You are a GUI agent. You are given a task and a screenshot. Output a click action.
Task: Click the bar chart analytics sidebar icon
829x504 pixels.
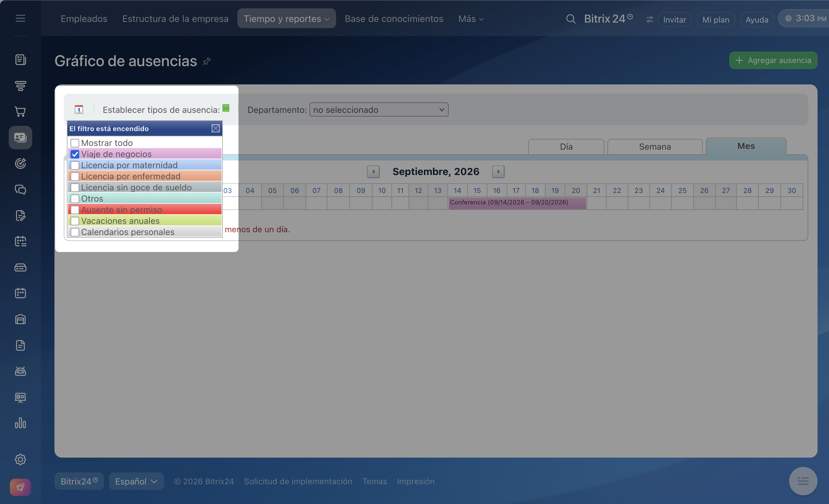(20, 423)
